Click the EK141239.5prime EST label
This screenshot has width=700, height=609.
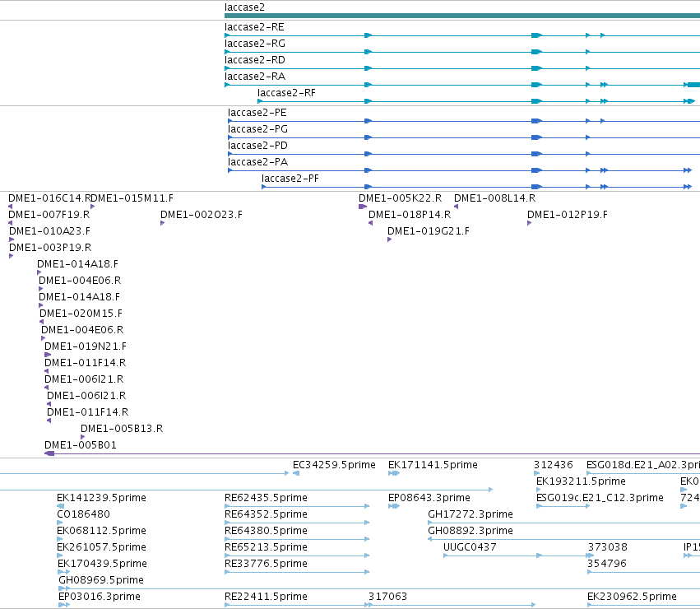(101, 498)
